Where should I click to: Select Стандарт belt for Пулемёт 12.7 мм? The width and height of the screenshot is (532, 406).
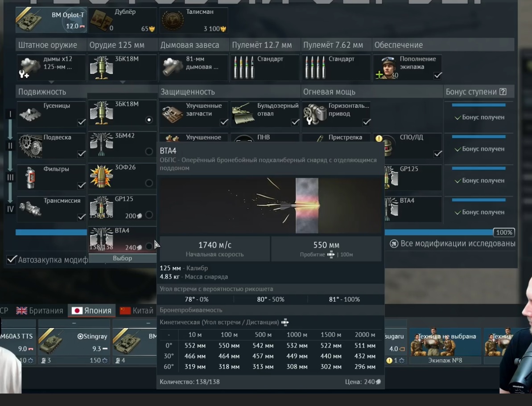tap(265, 67)
